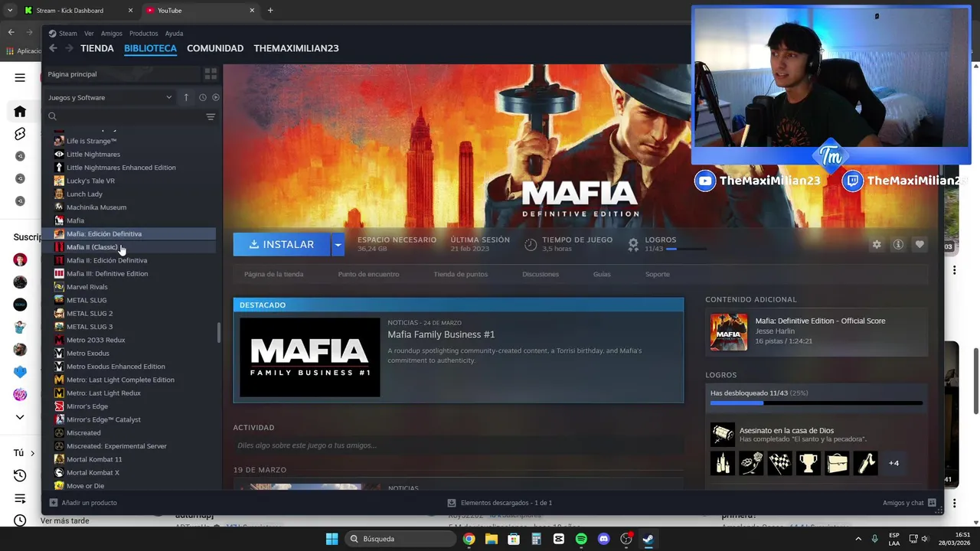
Task: Open Guías link
Action: click(602, 274)
